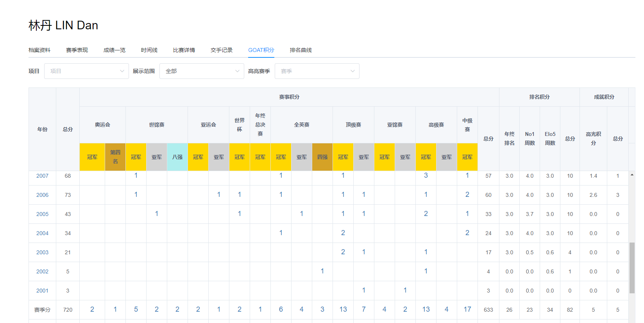The width and height of the screenshot is (644, 323).
Task: Open the 高亮赛季 season dropdown
Action: click(317, 71)
